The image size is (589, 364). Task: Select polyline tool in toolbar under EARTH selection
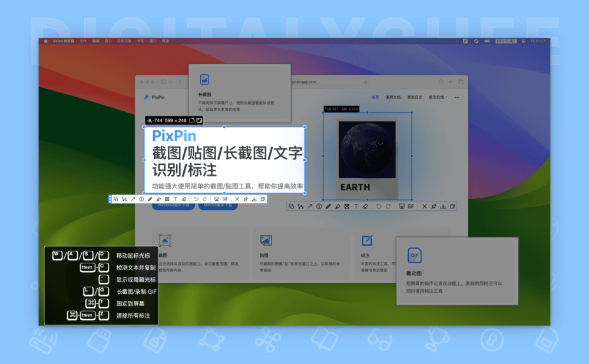(300, 206)
